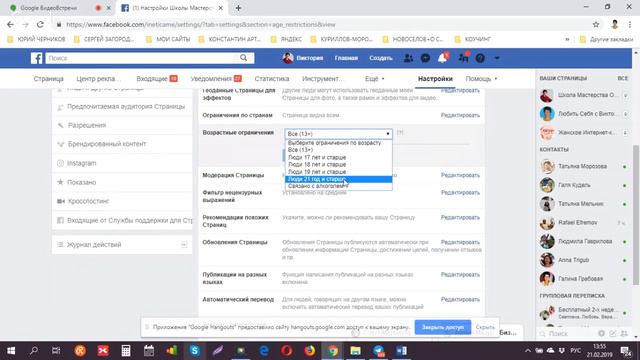Open Windows Start menu

pos(11,351)
